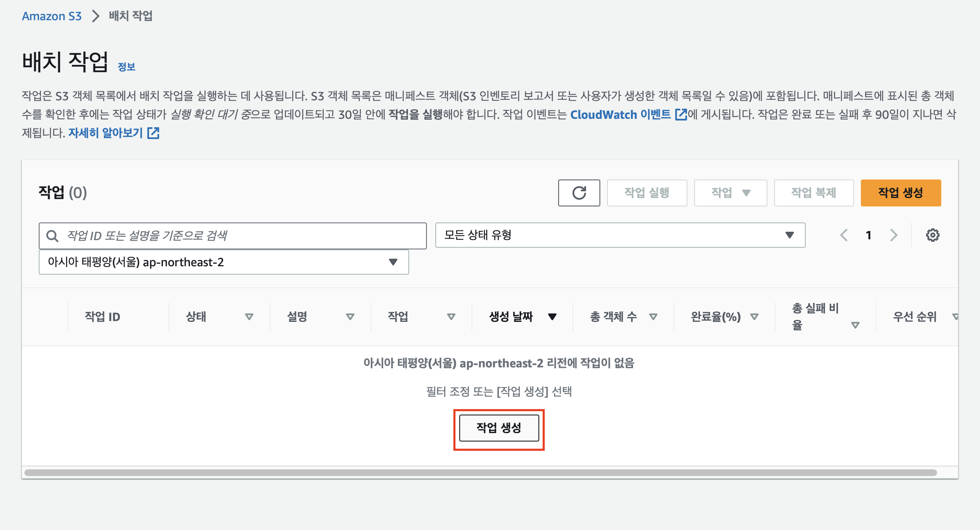Sort by 완료율(%) column arrow
This screenshot has width=980, height=530.
coord(754,317)
